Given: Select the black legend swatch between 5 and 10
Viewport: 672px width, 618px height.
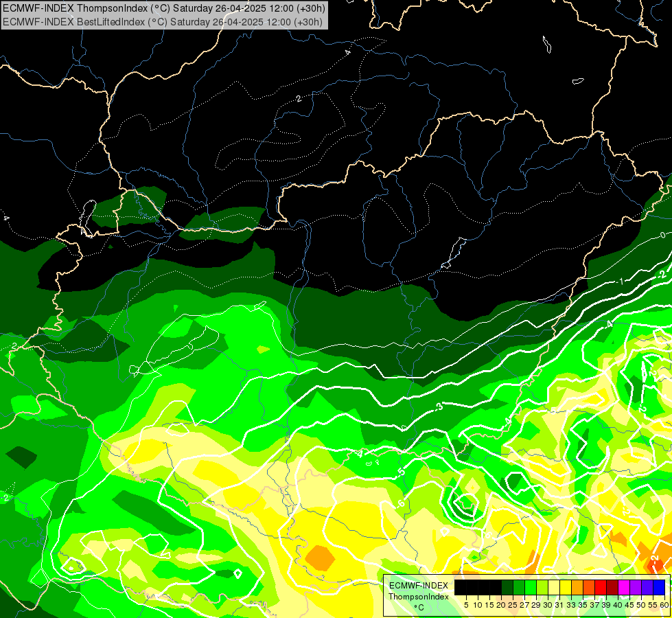Looking at the screenshot, I should coord(472,587).
